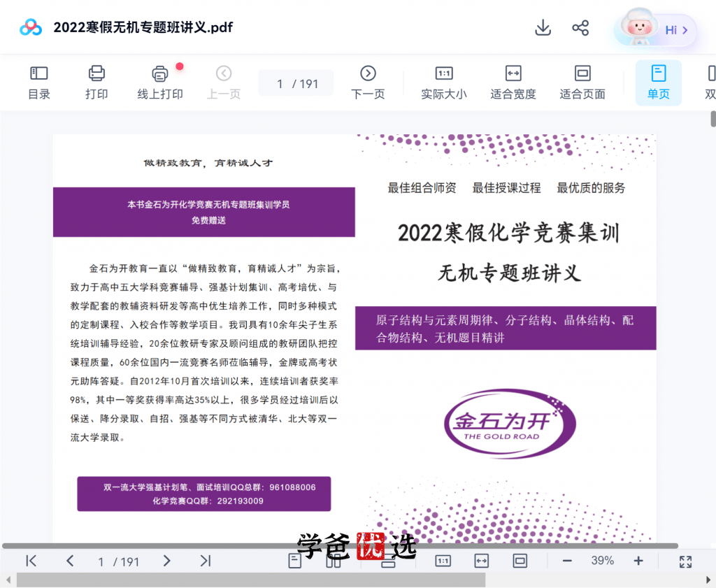This screenshot has height=588, width=716.
Task: Click the vertical scrollbar thumb on the right
Action: pos(713,118)
